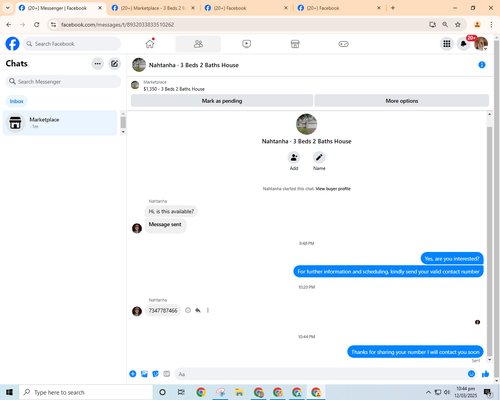This screenshot has height=400, width=500.
Task: Open the Chrome profile icon
Action: [477, 25]
